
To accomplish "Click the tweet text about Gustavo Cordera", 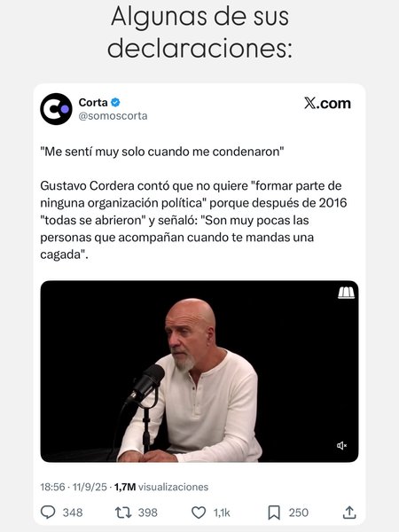I will pyautogui.click(x=193, y=220).
